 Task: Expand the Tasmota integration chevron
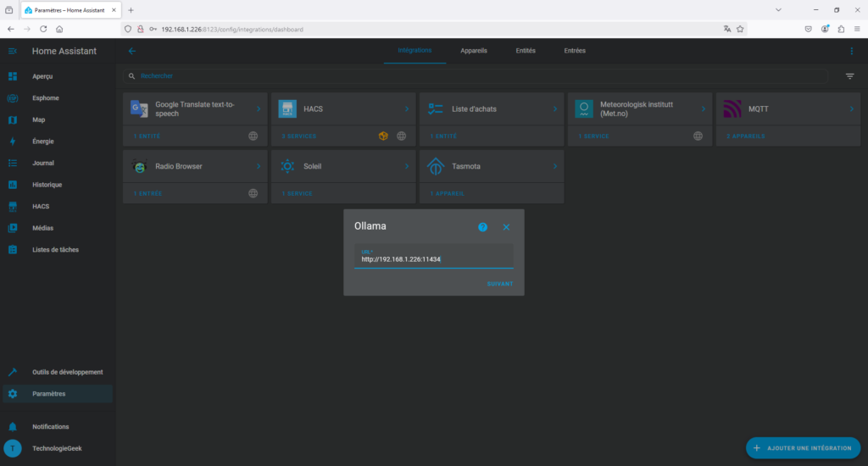[x=555, y=167]
